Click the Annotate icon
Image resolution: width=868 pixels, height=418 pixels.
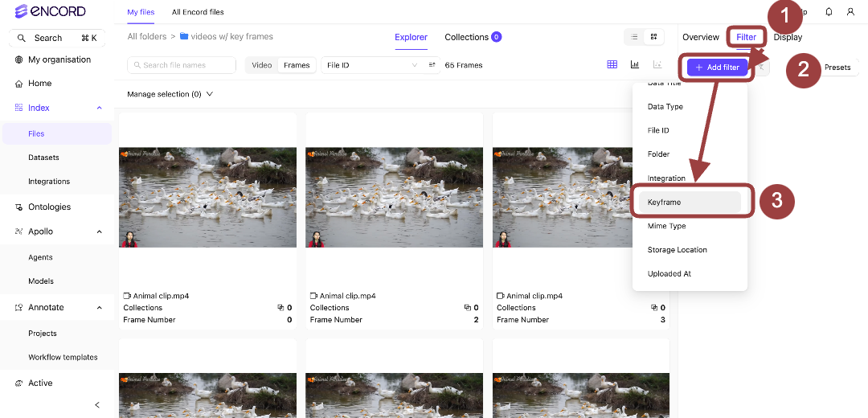[19, 307]
